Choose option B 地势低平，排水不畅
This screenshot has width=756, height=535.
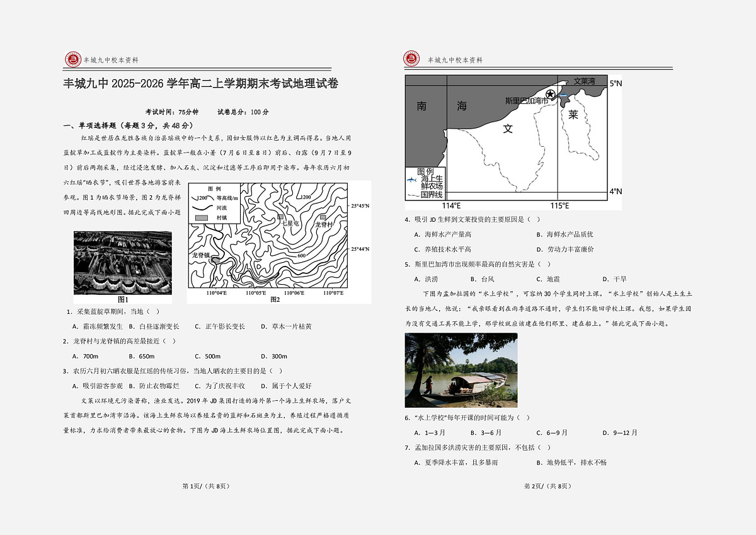point(571,463)
